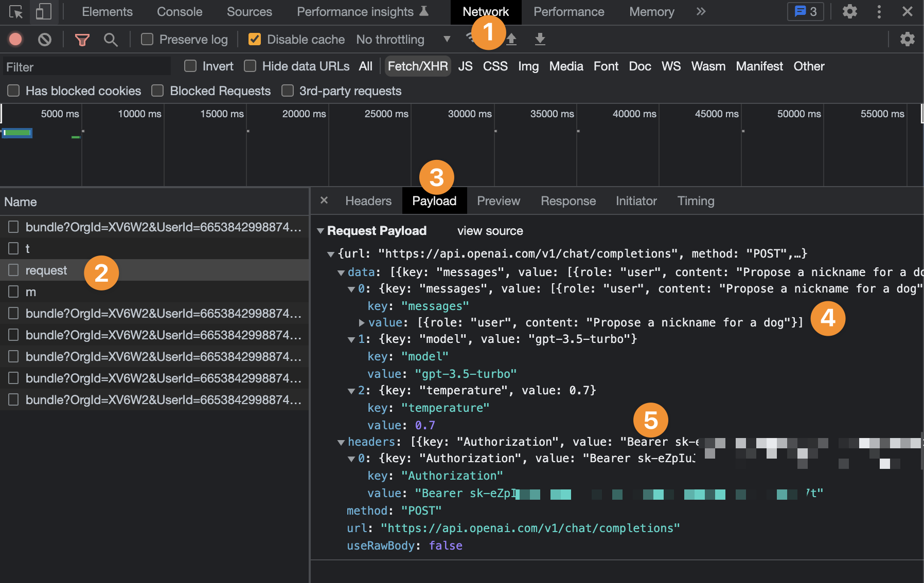The image size is (924, 583).
Task: Check the Invert filter checkbox
Action: [190, 66]
